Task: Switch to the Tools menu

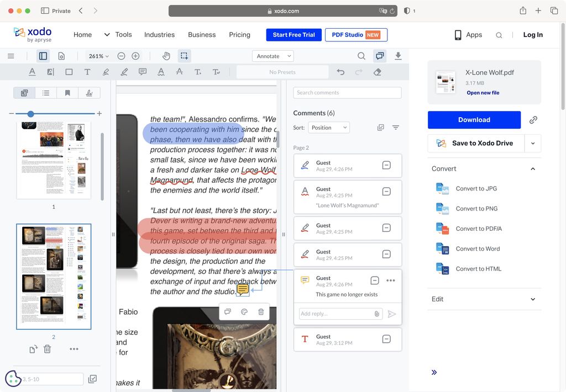Action: point(123,34)
